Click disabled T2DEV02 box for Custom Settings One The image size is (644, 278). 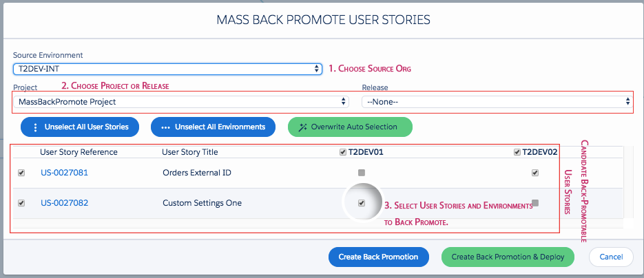click(x=534, y=202)
